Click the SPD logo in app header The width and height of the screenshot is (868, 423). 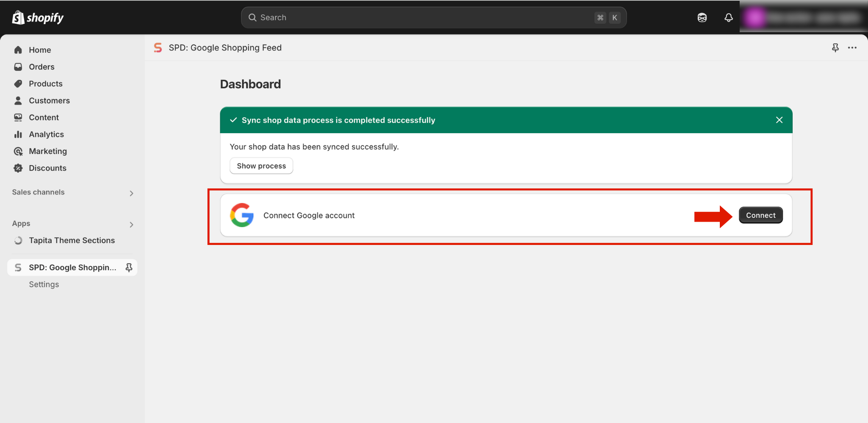(158, 48)
